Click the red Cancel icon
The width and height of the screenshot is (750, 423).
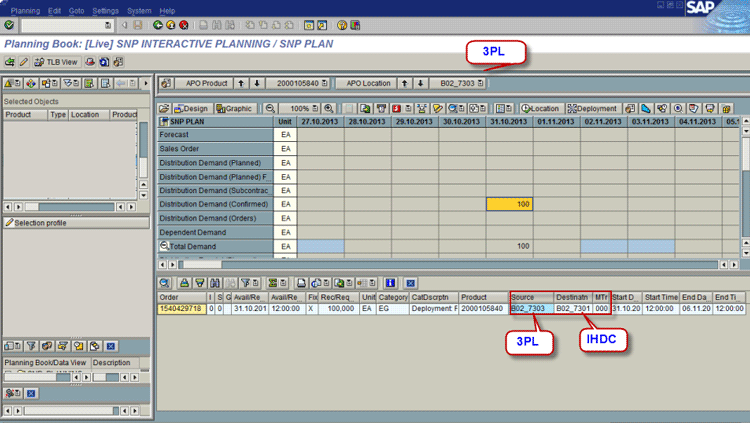tap(184, 25)
